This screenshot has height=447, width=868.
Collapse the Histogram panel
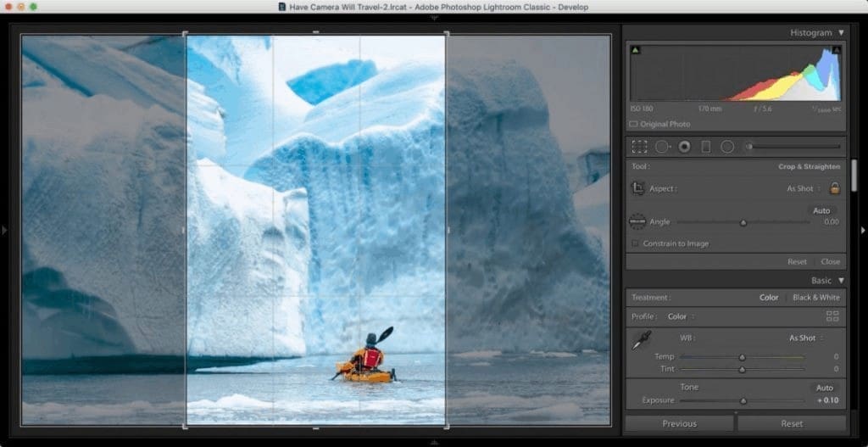point(841,33)
